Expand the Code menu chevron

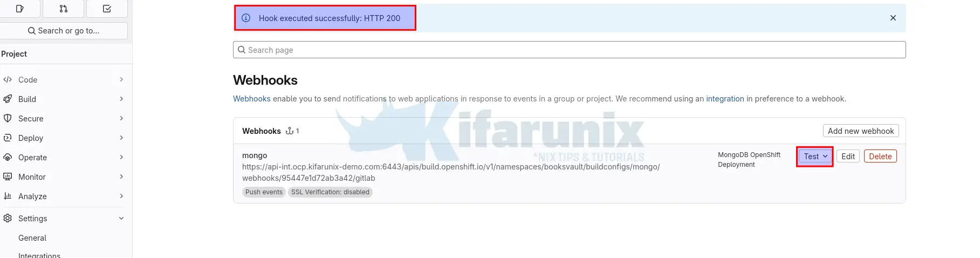click(x=121, y=80)
